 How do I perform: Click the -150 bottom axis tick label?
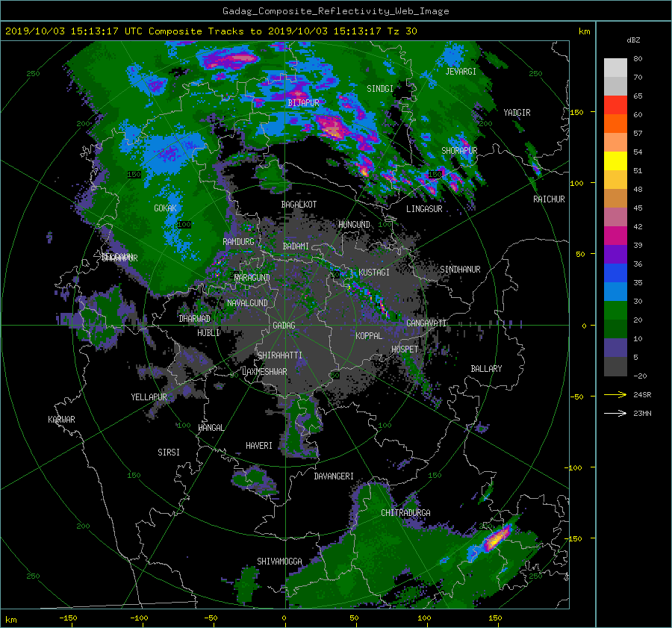pyautogui.click(x=68, y=618)
